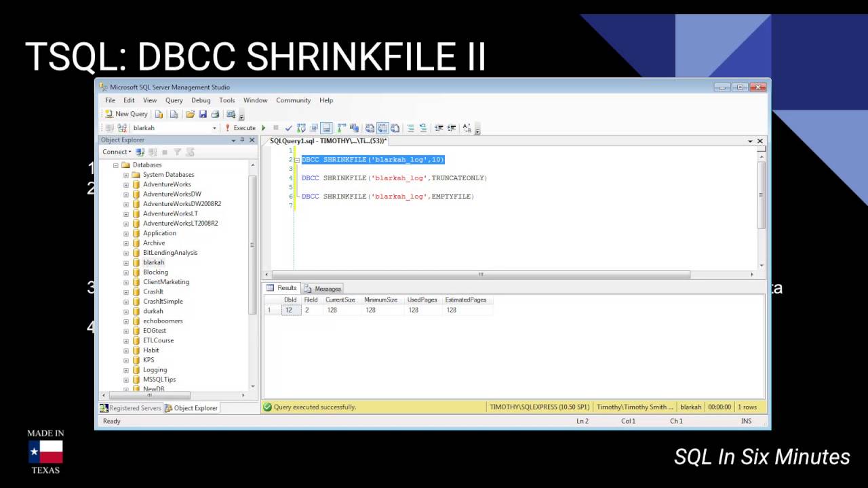This screenshot has width=868, height=488.
Task: Comment out the selected lines icon
Action: coord(410,127)
